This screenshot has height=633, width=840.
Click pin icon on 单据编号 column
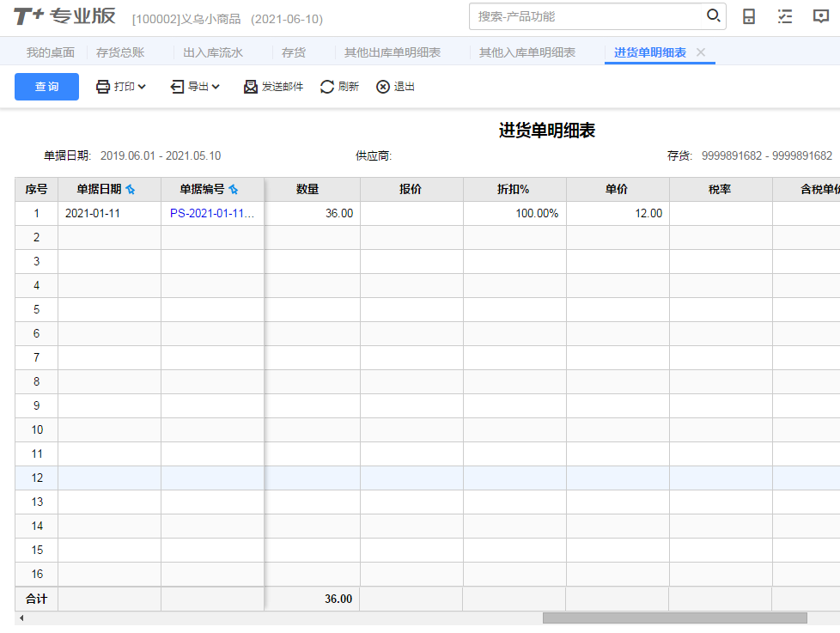pyautogui.click(x=233, y=189)
